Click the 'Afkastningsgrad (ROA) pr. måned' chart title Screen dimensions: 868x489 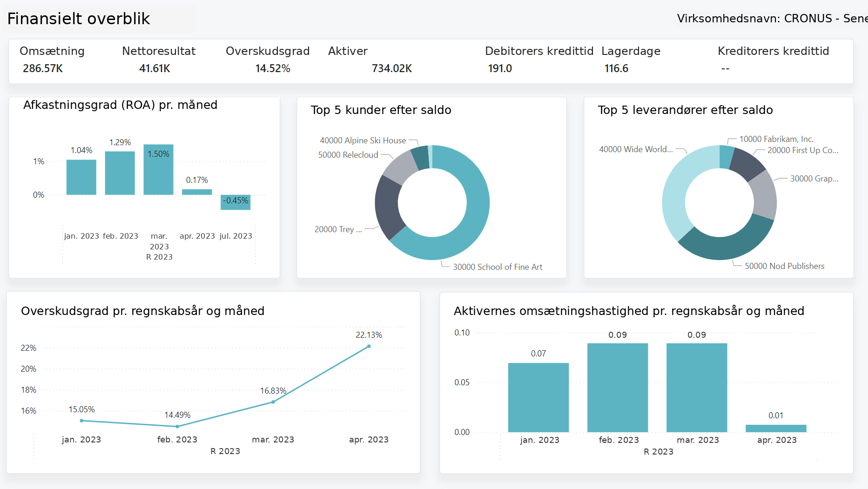[120, 105]
